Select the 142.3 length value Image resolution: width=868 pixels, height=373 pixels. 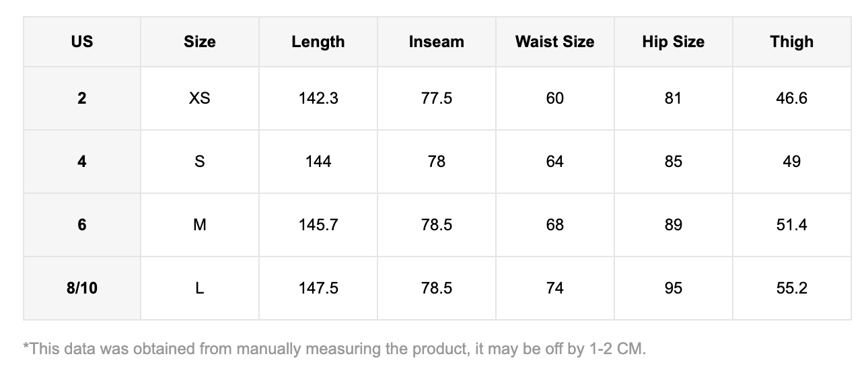pyautogui.click(x=318, y=98)
